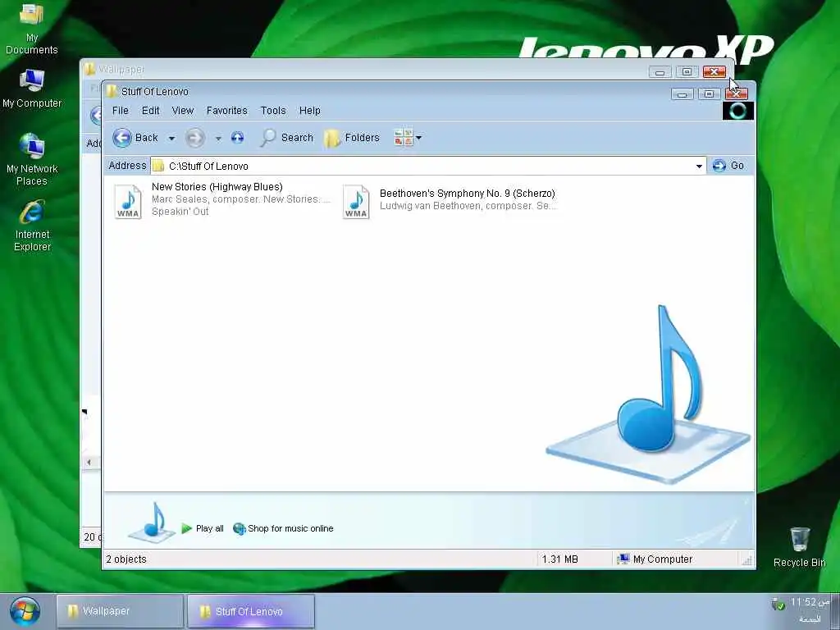The width and height of the screenshot is (840, 630).
Task: Switch to Wallpaper taskbar button
Action: 120,611
